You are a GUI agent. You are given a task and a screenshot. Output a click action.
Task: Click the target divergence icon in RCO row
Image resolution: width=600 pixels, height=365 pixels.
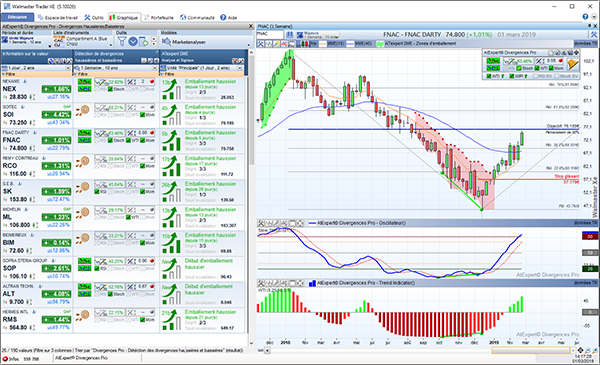point(82,162)
